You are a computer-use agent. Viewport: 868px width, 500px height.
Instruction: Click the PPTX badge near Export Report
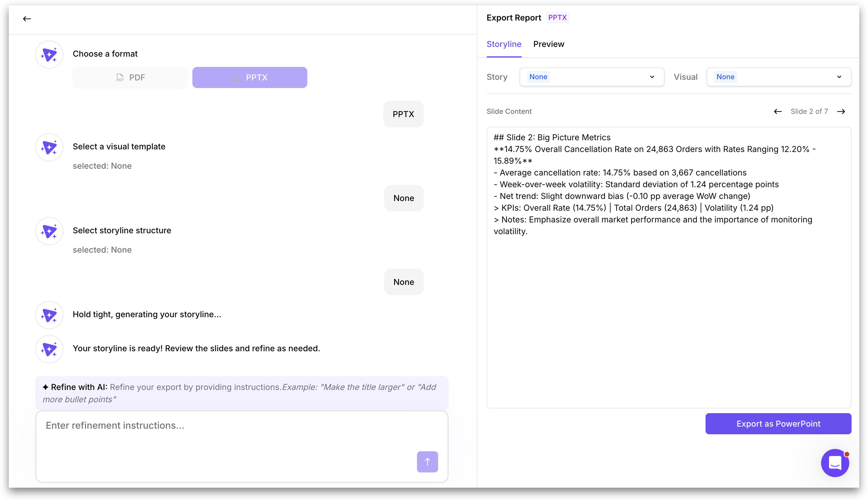[x=557, y=18]
